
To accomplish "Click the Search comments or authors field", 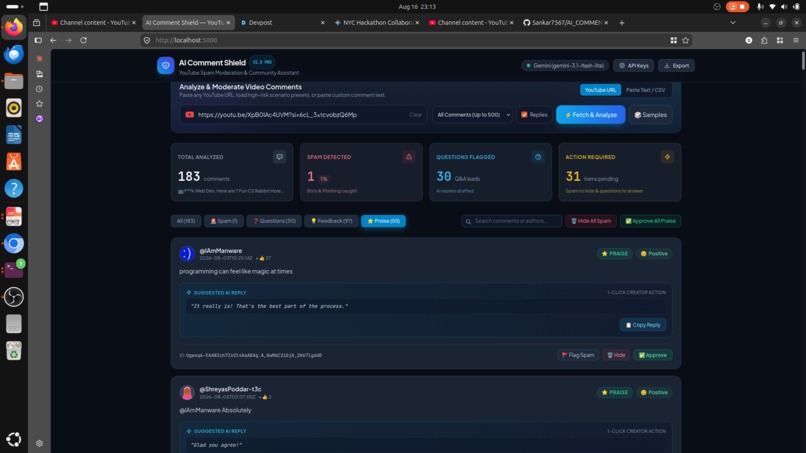I will pyautogui.click(x=511, y=221).
